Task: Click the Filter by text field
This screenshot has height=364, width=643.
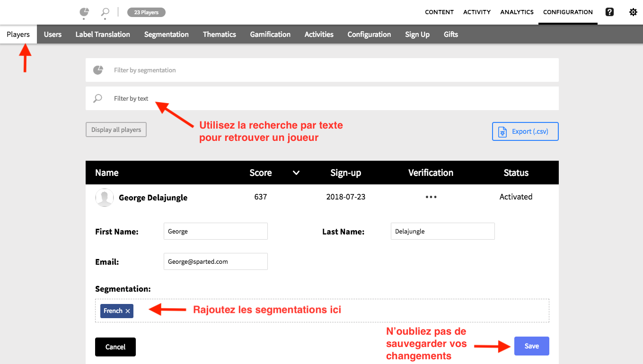Action: (x=322, y=98)
